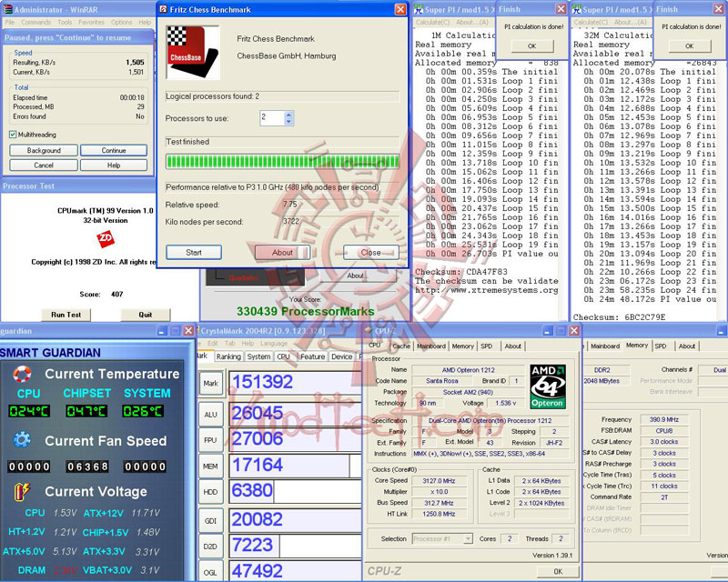728x582 pixels.
Task: Click the MEM benchmark button in CrystalMark
Action: [210, 466]
